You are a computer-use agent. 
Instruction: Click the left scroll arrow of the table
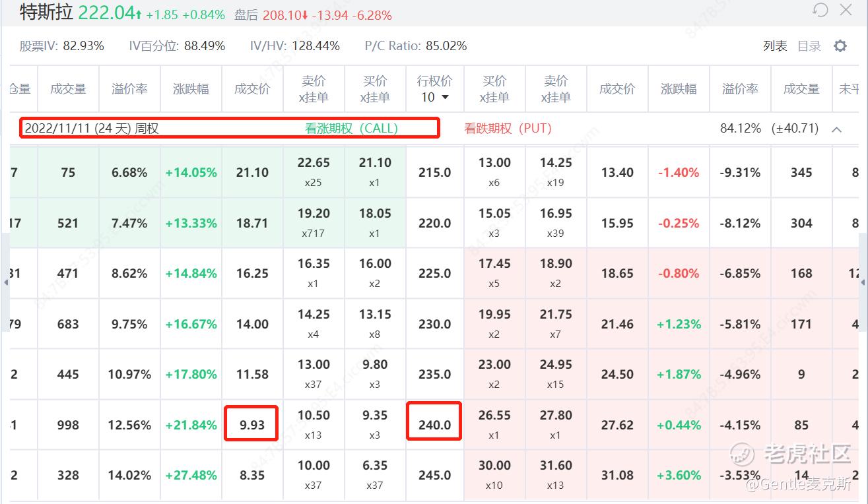[6, 282]
